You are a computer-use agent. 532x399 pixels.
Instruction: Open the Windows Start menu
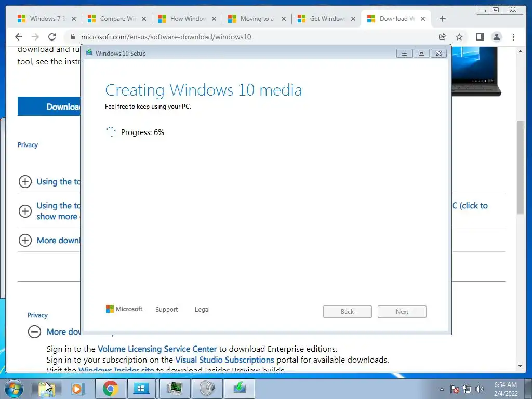(x=14, y=389)
